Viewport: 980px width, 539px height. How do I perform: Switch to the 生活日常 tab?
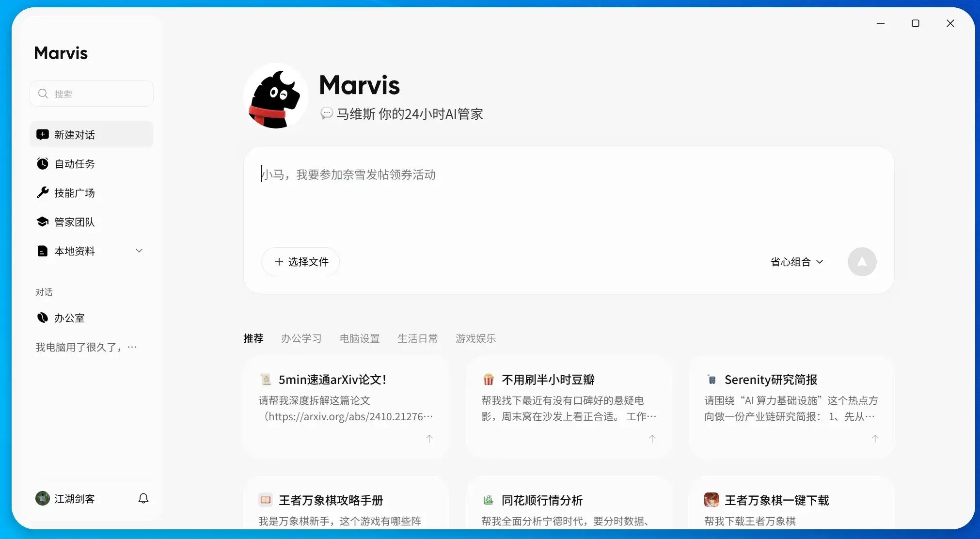(418, 338)
